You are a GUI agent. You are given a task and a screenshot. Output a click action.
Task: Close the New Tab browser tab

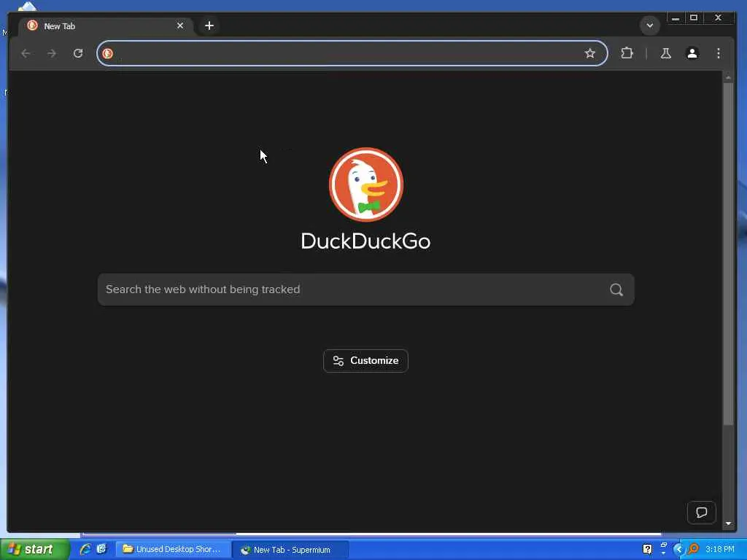point(180,26)
